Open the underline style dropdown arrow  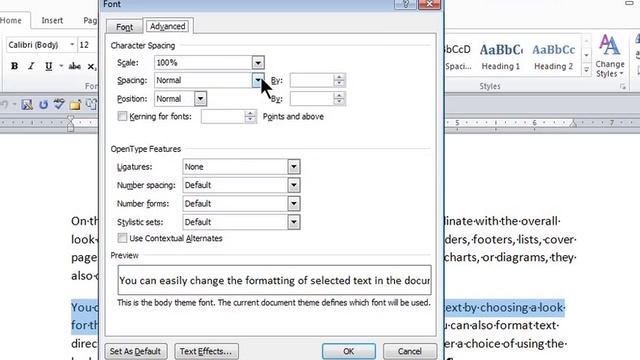[x=61, y=66]
